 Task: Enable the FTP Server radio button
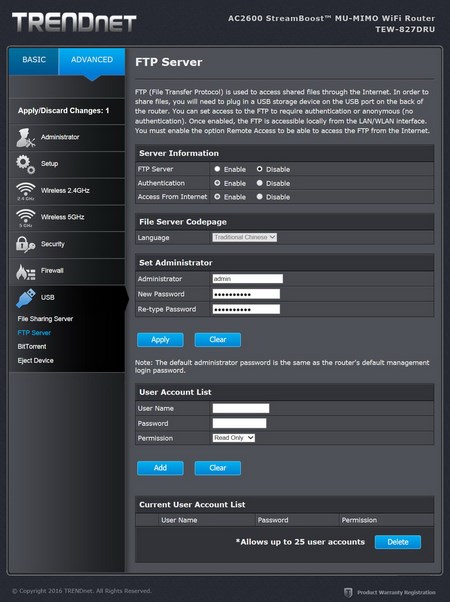(217, 169)
